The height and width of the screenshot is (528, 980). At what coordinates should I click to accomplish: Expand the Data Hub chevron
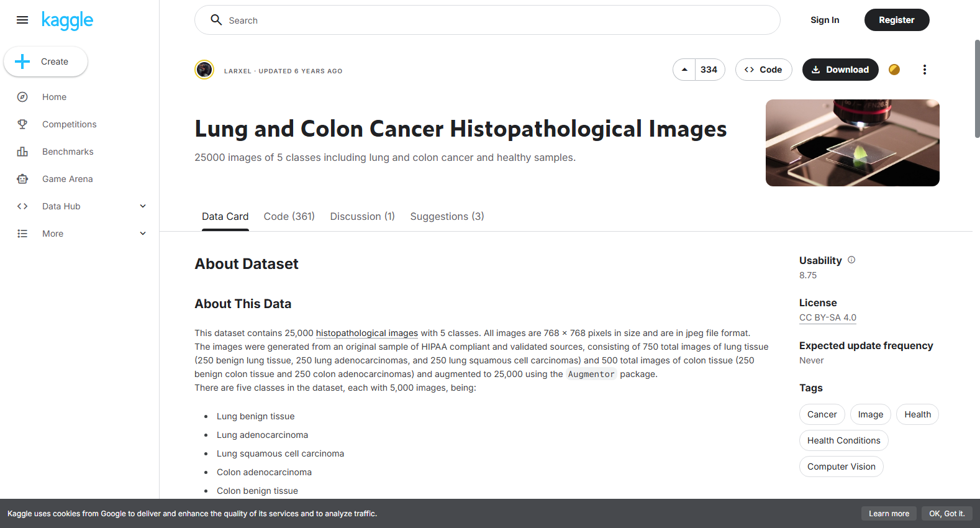coord(143,206)
